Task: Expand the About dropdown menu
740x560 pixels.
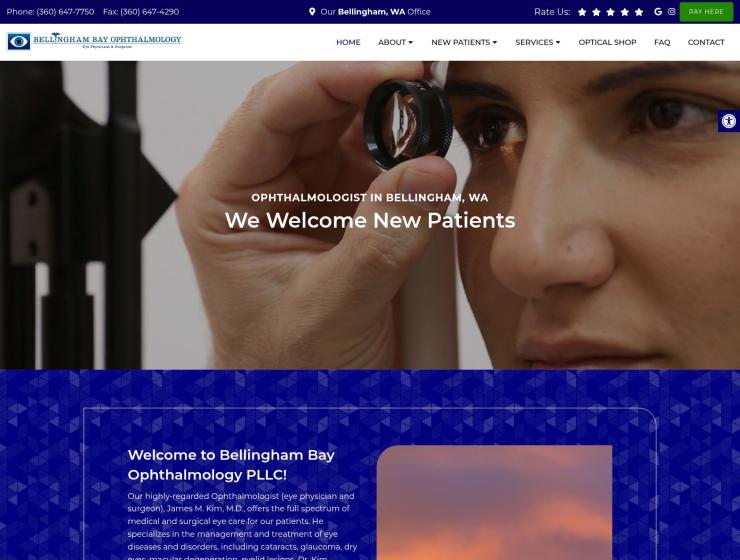Action: (x=395, y=42)
